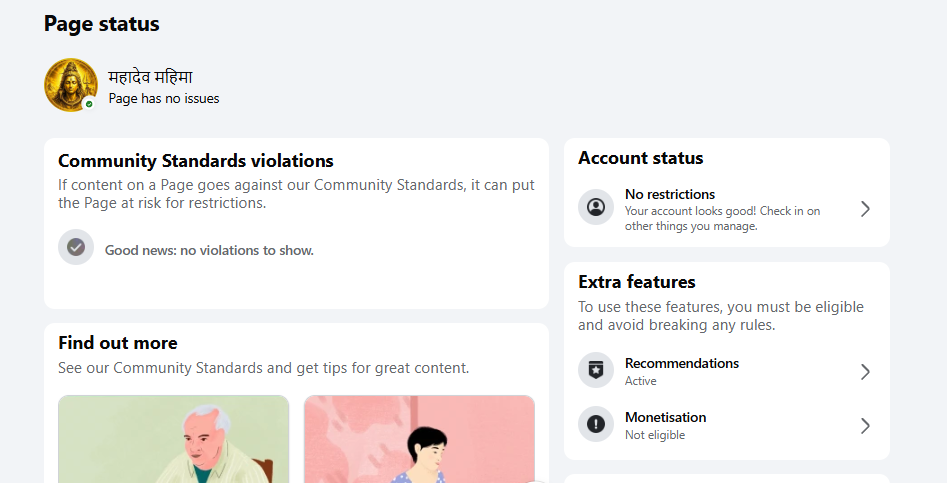Open the Monetisation chevron arrow
Viewport: 947px width, 483px height.
[865, 426]
